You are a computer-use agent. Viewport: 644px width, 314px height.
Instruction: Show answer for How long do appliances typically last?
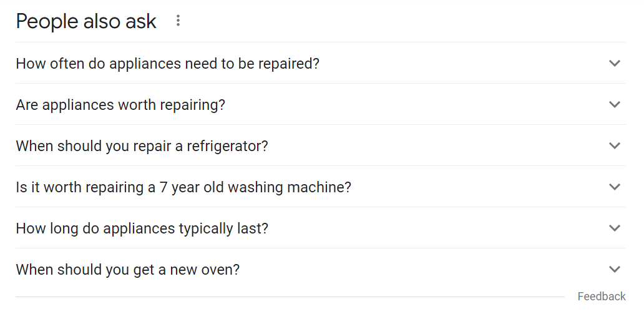point(321,228)
